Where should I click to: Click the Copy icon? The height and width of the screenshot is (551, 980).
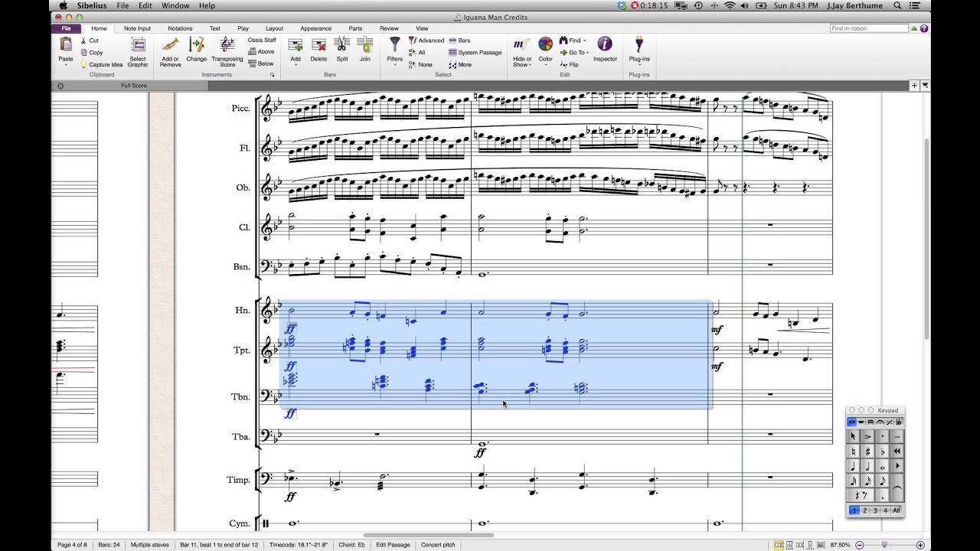tap(83, 53)
